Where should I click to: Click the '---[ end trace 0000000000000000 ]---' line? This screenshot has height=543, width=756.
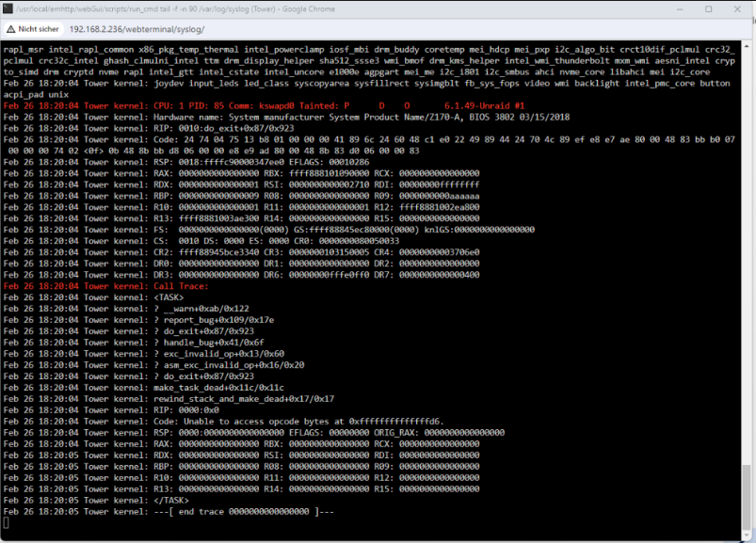tap(169, 512)
